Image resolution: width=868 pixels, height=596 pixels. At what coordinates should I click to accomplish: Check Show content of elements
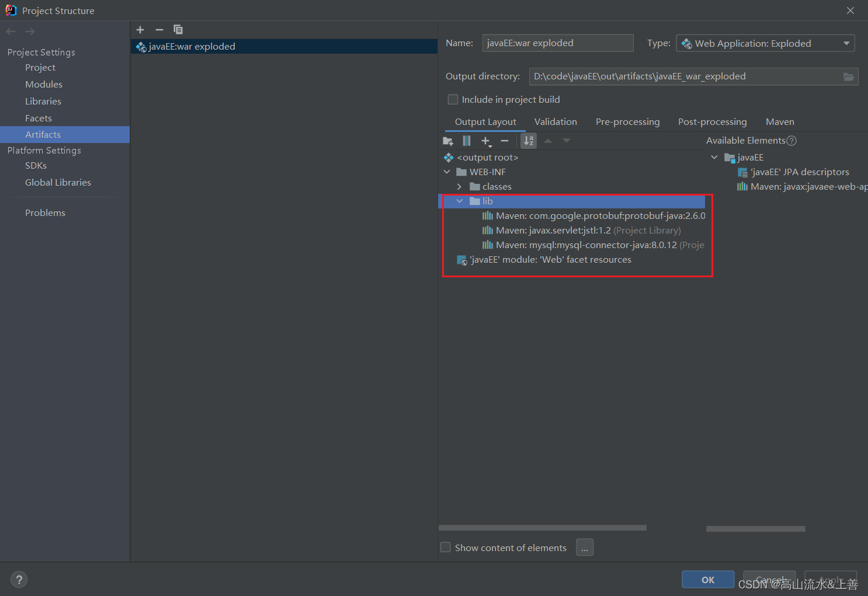click(x=445, y=547)
